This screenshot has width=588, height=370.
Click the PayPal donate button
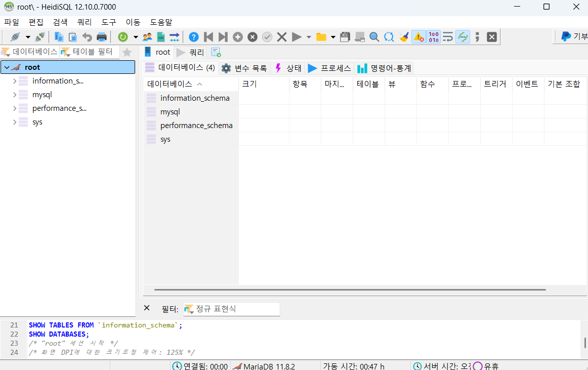(574, 36)
